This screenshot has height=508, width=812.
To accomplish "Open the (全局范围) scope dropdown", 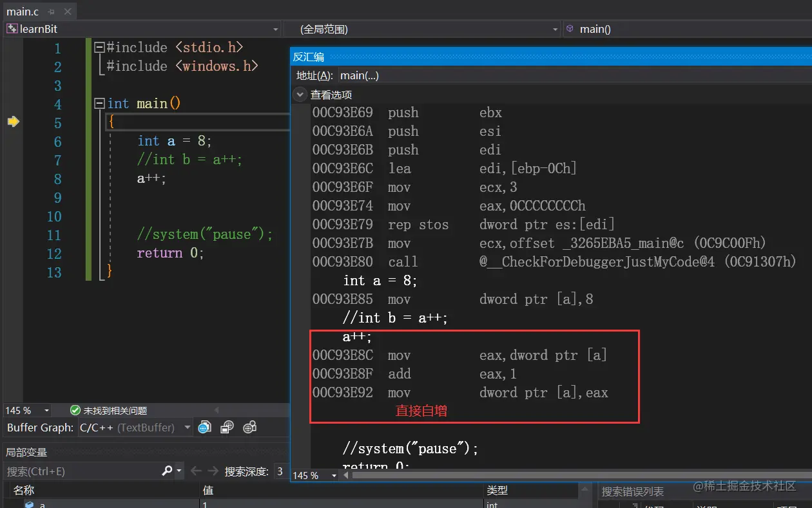I will 556,29.
